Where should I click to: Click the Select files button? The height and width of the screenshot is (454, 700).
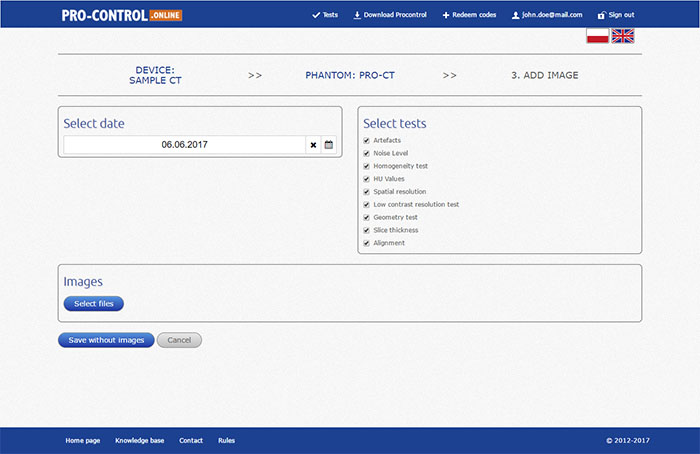pos(94,304)
